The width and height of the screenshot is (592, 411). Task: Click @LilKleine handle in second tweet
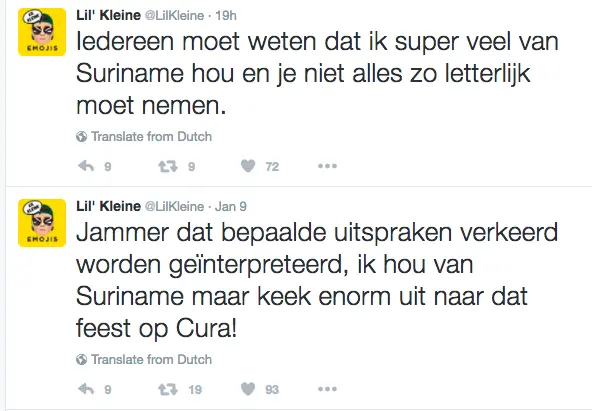174,206
